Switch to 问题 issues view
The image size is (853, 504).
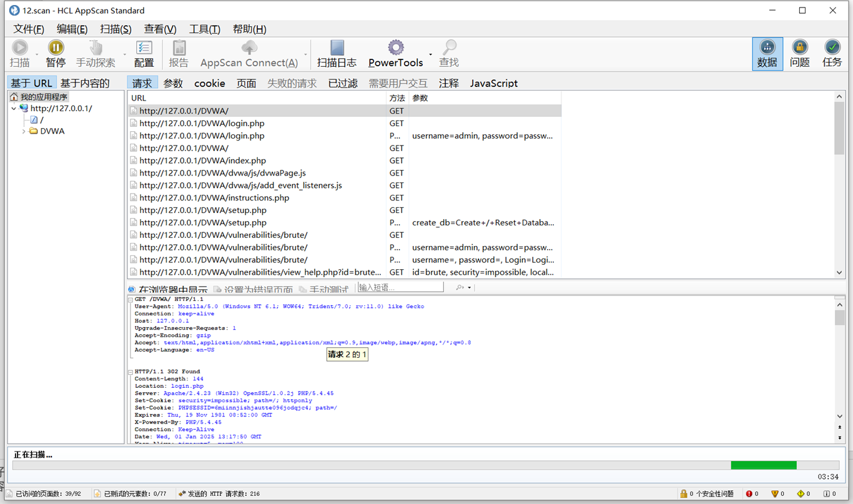pos(800,54)
